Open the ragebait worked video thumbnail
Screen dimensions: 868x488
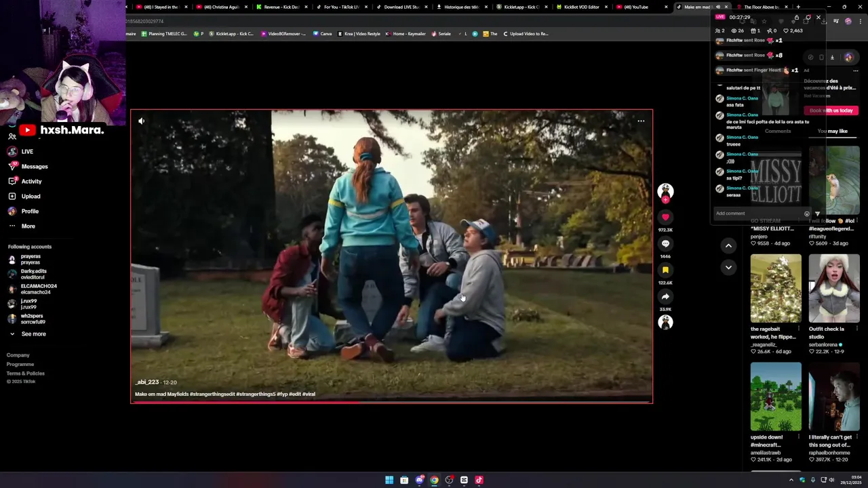tap(776, 288)
